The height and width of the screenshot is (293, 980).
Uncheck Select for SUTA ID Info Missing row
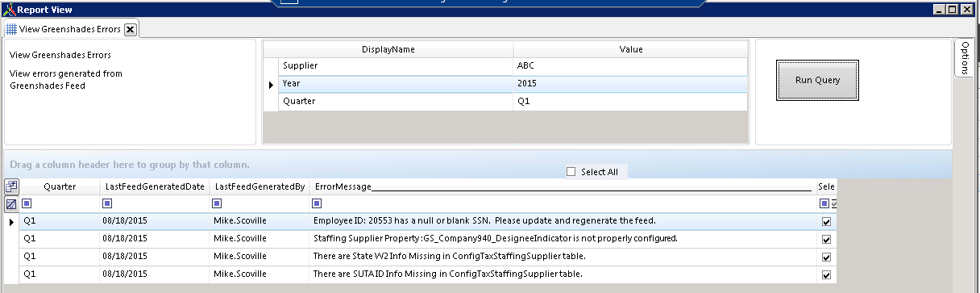point(826,274)
